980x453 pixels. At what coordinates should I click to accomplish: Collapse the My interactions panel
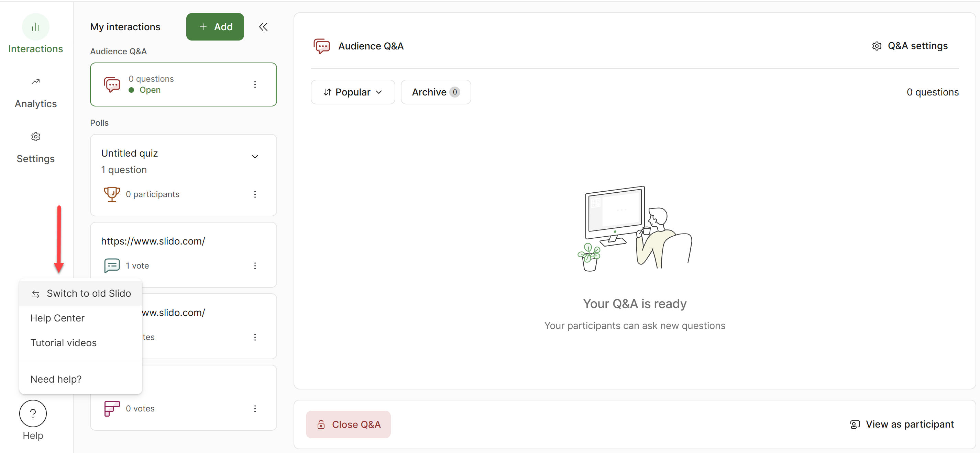[263, 27]
